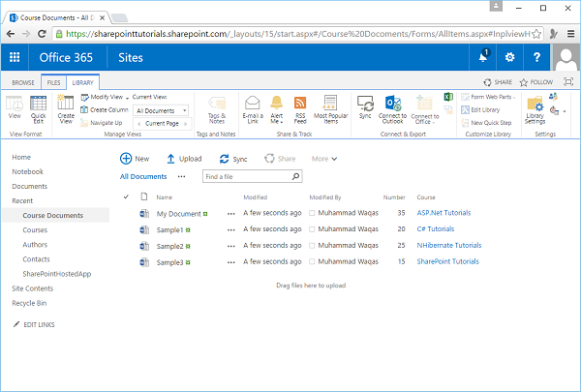
Task: Toggle the select-all checkmark in list header
Action: [126, 197]
